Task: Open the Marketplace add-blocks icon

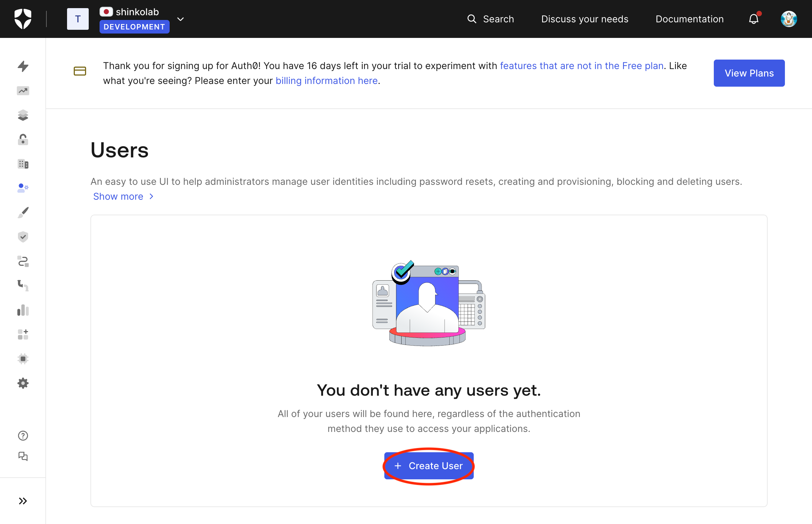Action: click(23, 334)
